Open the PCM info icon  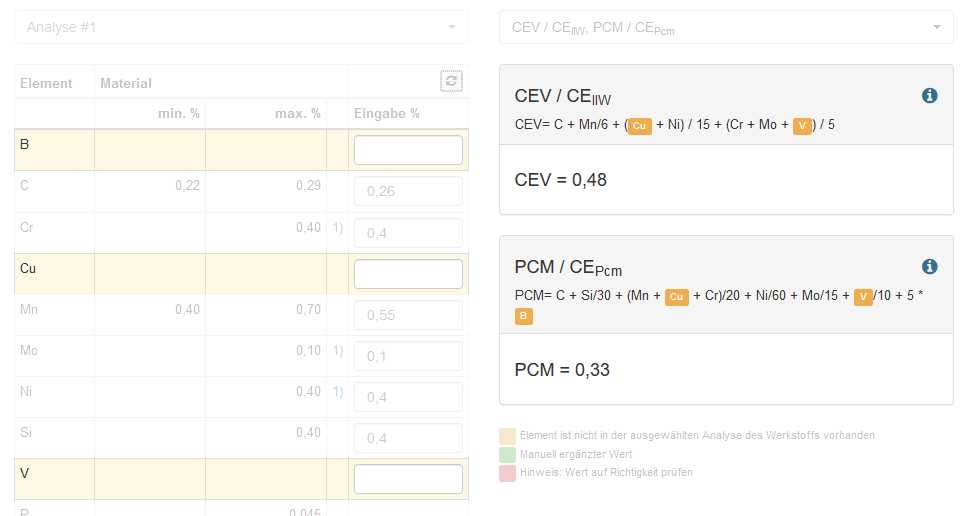pos(929,266)
